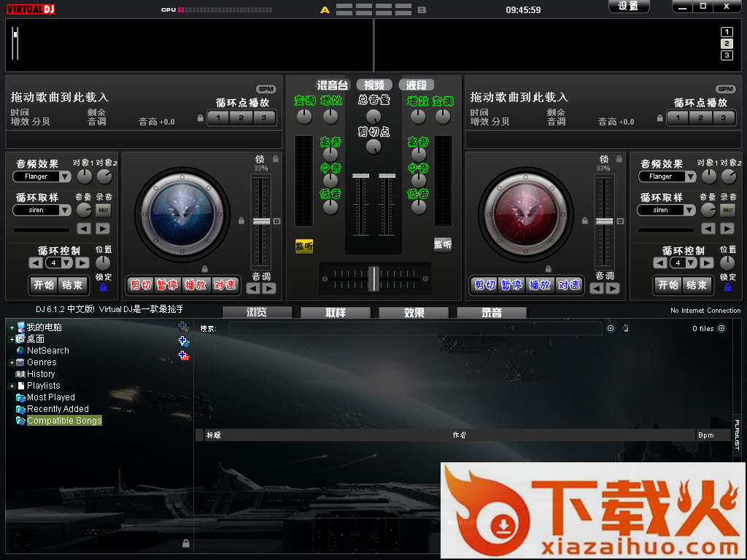Screen dimensions: 747x560
Task: Click left channel volume fader
Action: (x=360, y=176)
